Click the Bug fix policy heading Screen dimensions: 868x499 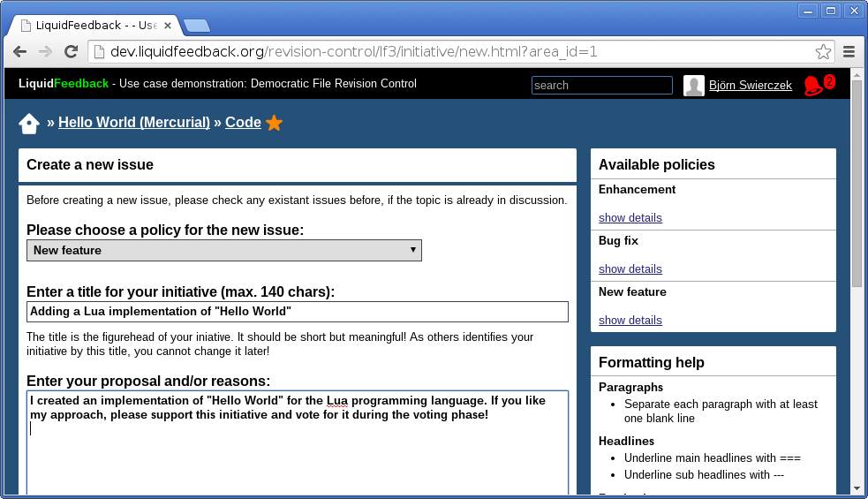pos(618,240)
